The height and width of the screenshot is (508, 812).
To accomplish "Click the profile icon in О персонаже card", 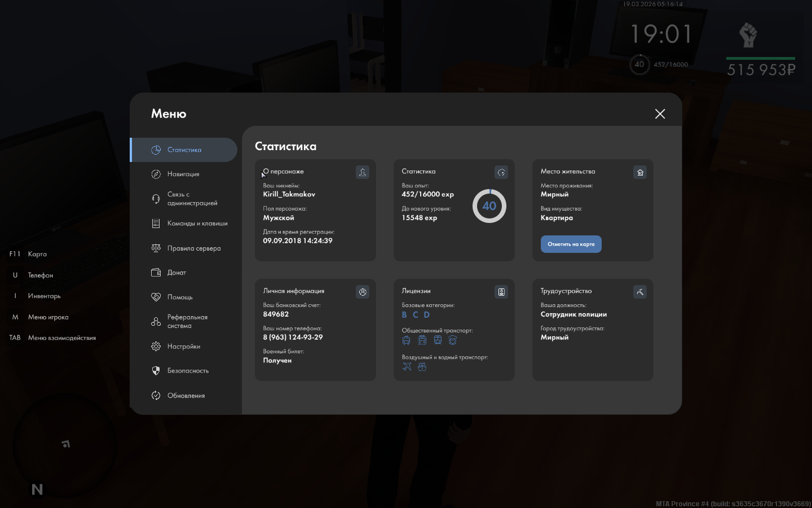I will 363,172.
